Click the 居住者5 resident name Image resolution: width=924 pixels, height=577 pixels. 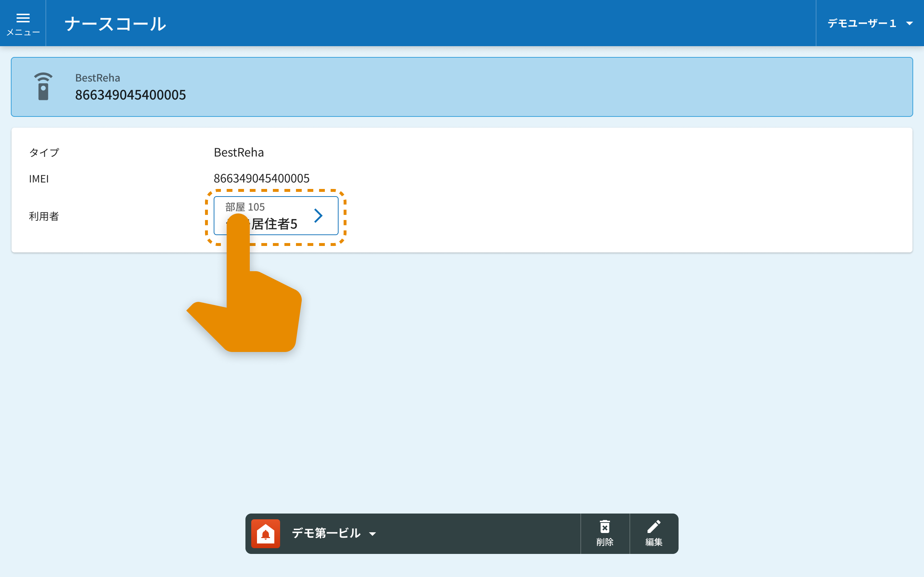274,224
